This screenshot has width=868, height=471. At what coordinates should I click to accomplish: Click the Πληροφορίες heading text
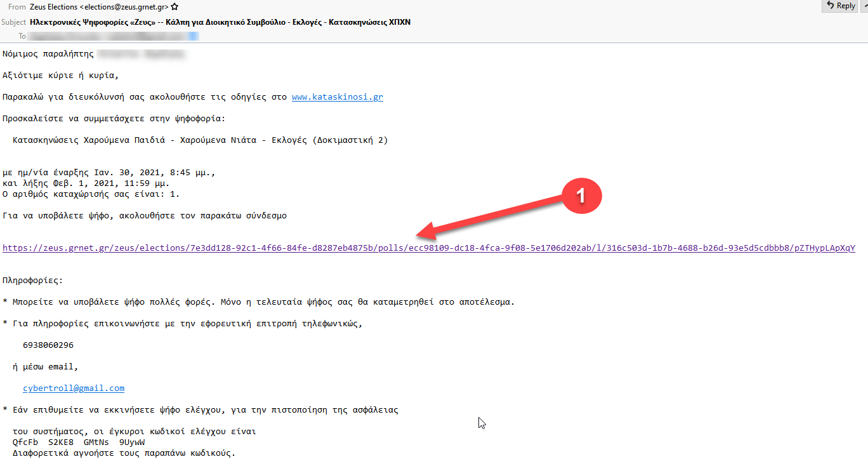33,281
